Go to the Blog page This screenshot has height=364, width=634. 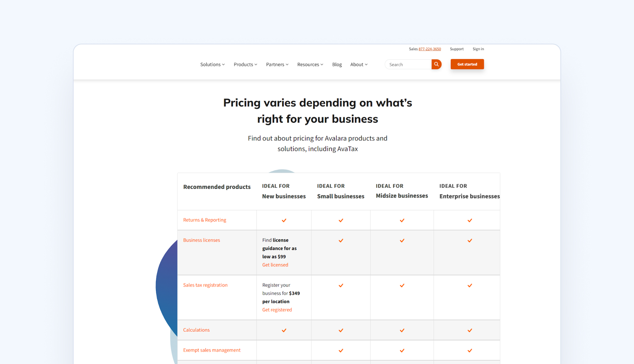337,64
